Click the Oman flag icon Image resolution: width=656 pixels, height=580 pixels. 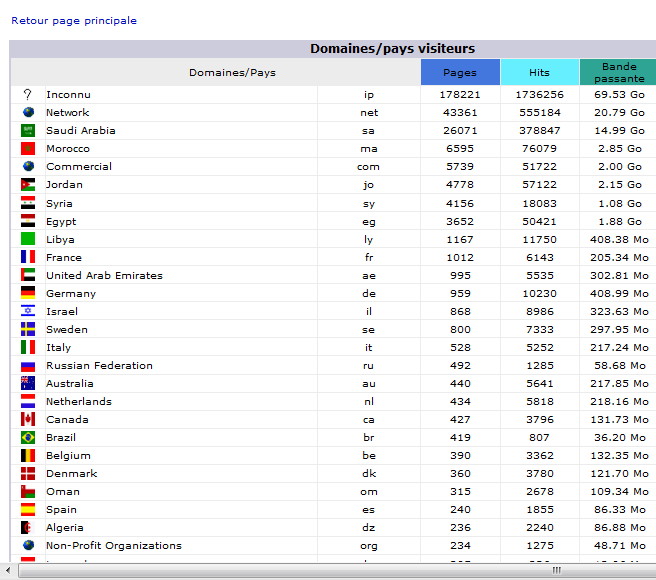point(28,491)
